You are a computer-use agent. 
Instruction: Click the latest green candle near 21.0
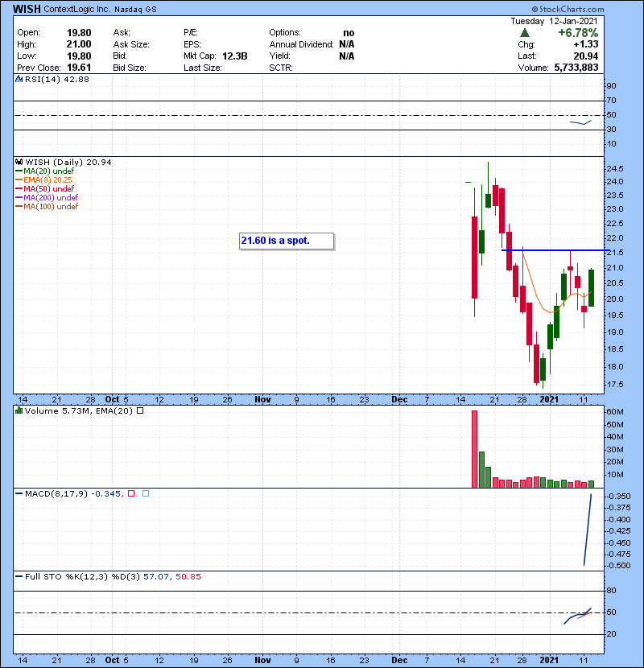point(591,287)
